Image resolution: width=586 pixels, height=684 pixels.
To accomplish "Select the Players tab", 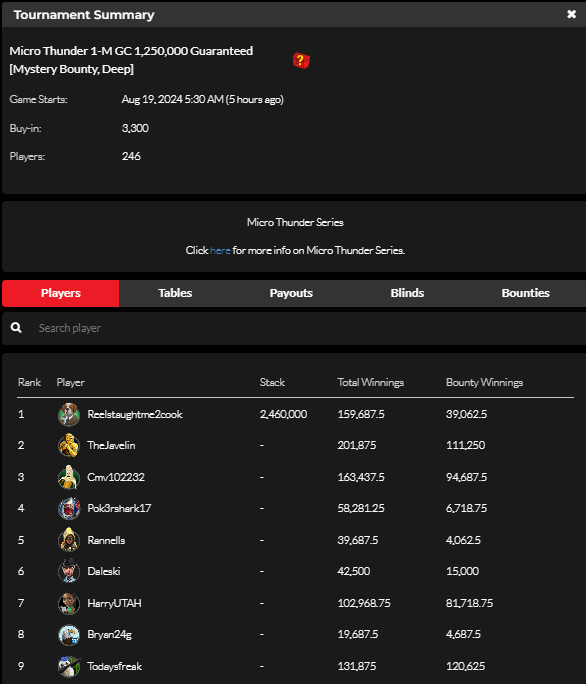I will click(x=61, y=293).
